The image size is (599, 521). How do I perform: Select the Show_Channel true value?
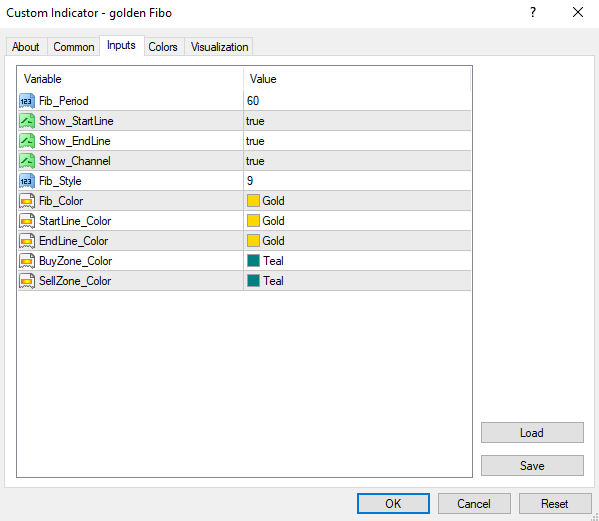[x=357, y=161]
